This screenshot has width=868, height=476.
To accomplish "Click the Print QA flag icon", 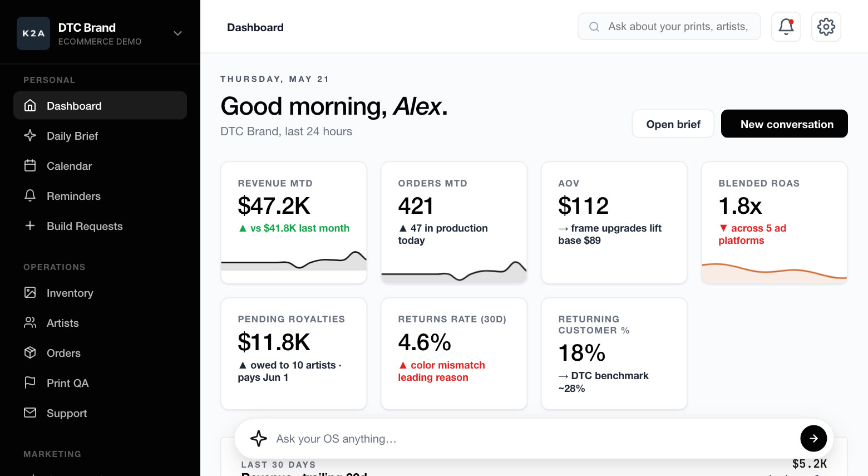I will (30, 382).
